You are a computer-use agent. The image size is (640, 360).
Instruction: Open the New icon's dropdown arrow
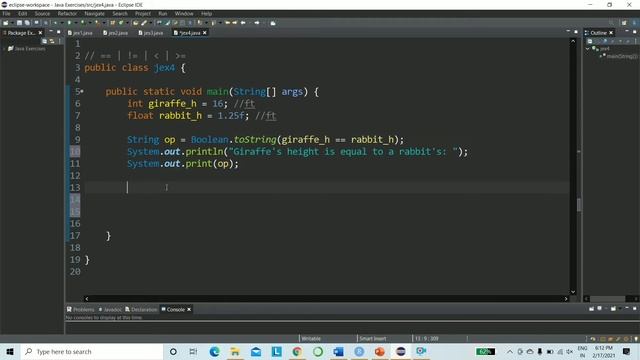11,23
